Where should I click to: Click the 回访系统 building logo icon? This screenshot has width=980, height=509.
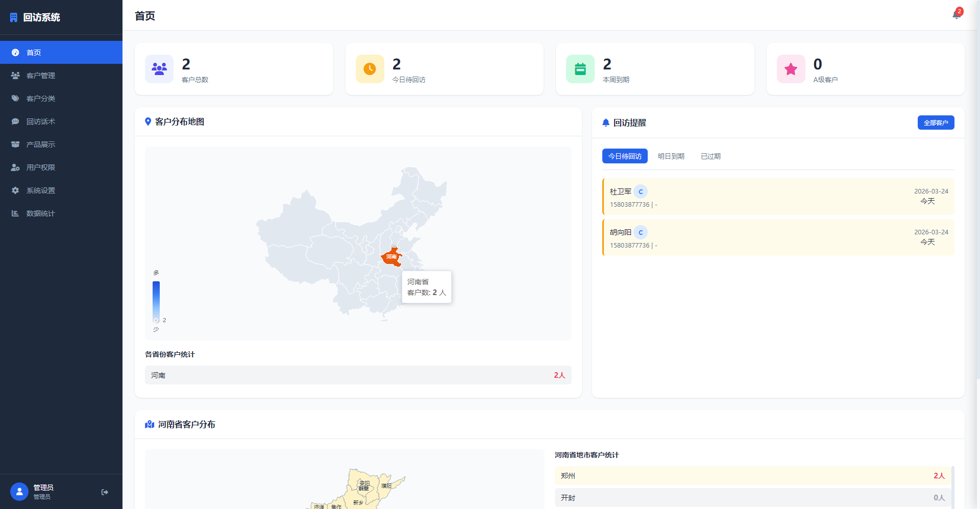(14, 17)
